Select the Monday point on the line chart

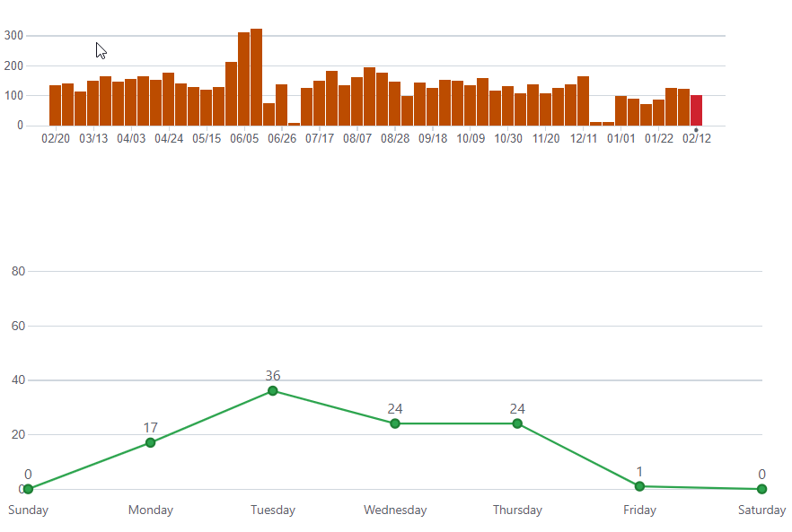point(151,442)
